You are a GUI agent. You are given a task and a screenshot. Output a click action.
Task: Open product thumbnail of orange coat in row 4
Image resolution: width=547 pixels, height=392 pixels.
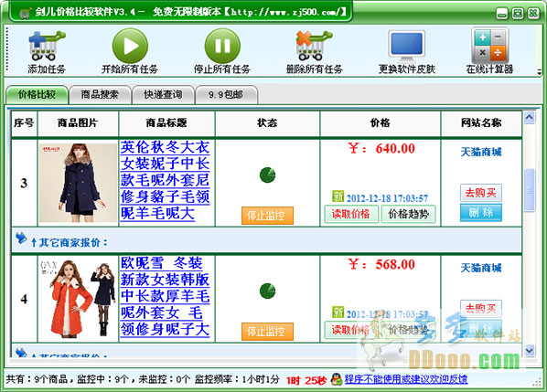pos(78,299)
